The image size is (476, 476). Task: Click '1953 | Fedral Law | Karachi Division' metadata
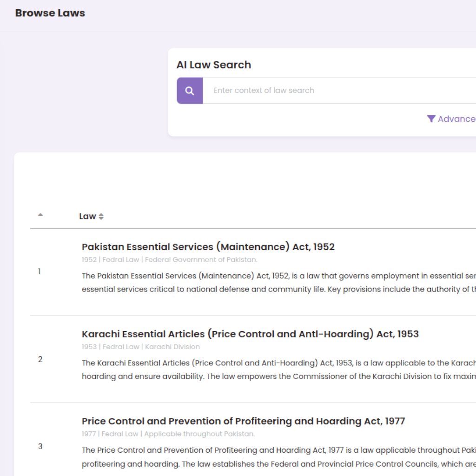tap(140, 347)
